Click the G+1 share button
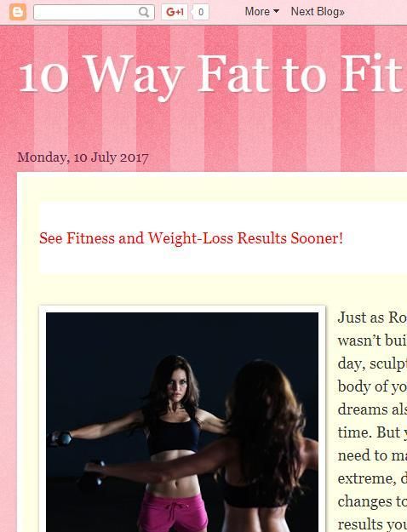 coord(175,12)
